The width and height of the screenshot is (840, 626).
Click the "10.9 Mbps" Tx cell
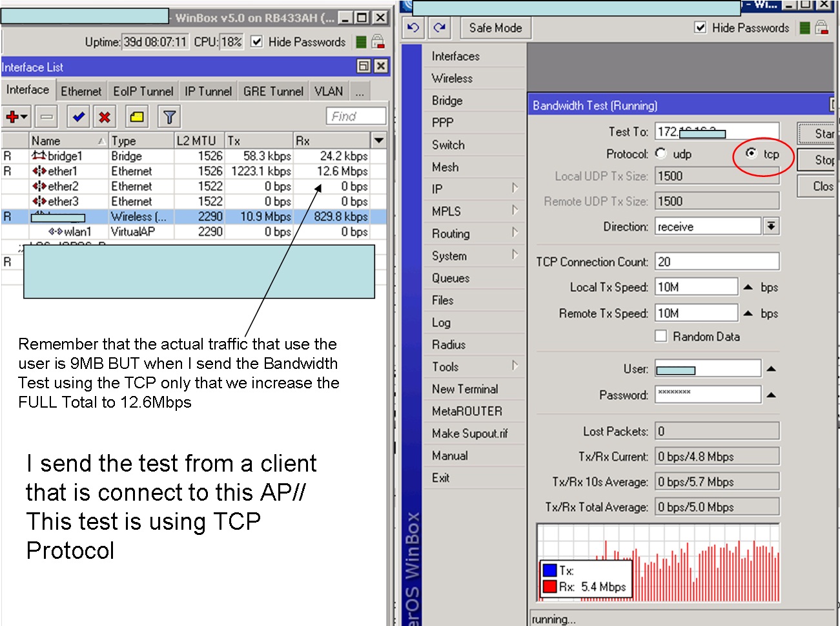point(260,216)
